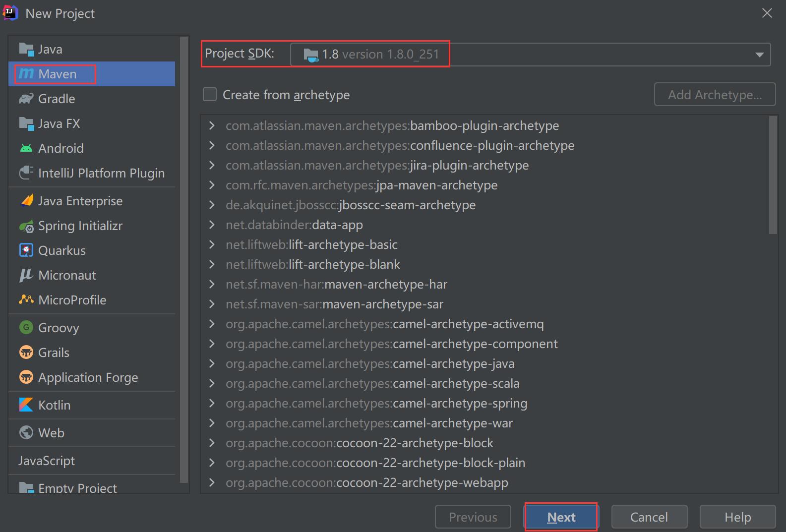The image size is (786, 532).
Task: Expand lift-archetype-basic entry
Action: (x=212, y=244)
